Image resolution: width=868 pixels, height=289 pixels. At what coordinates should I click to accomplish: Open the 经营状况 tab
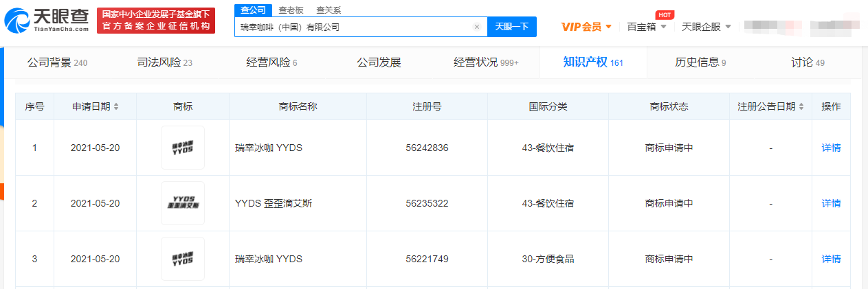[x=486, y=62]
